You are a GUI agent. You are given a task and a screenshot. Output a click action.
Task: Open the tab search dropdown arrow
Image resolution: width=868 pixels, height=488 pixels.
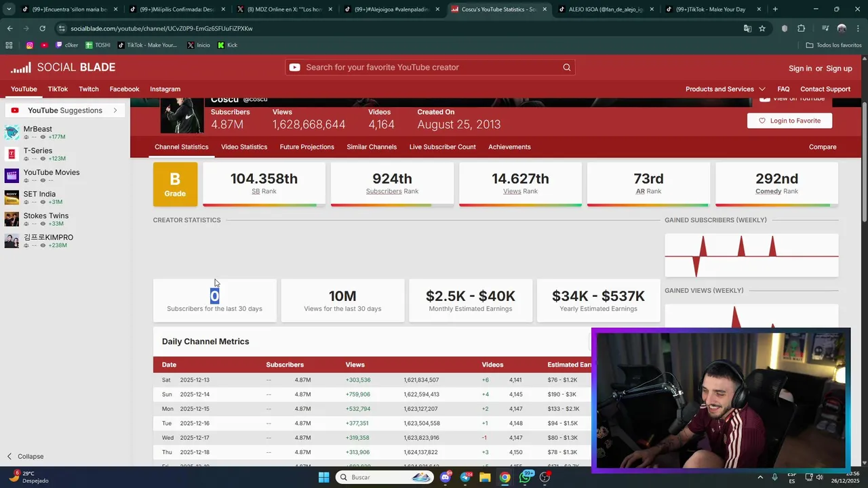click(9, 9)
